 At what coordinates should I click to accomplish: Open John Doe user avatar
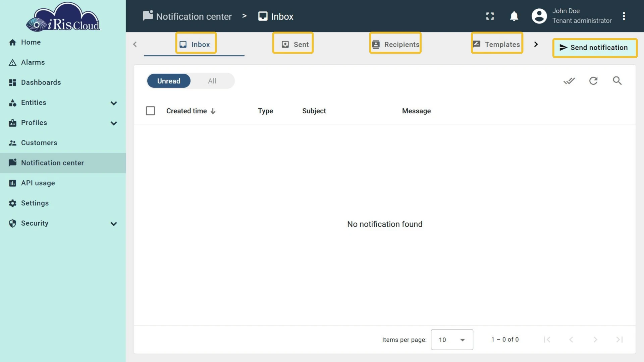click(x=539, y=16)
